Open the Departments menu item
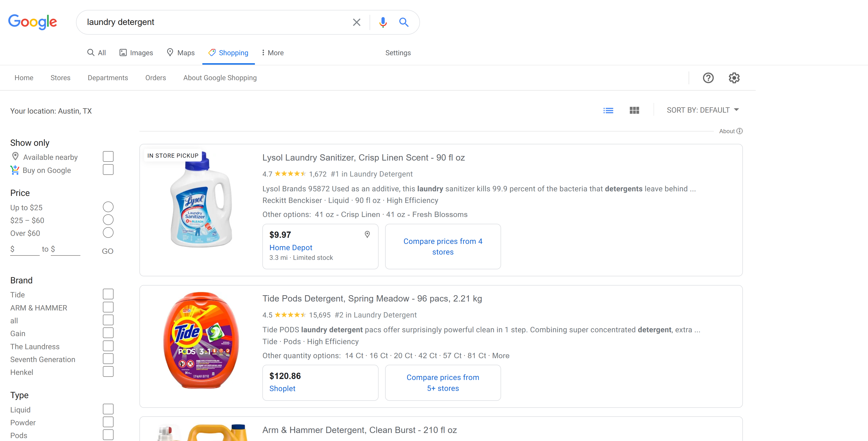 pos(108,78)
